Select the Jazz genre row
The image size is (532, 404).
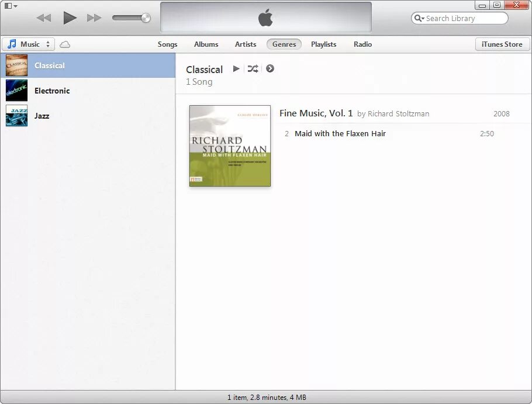click(88, 116)
